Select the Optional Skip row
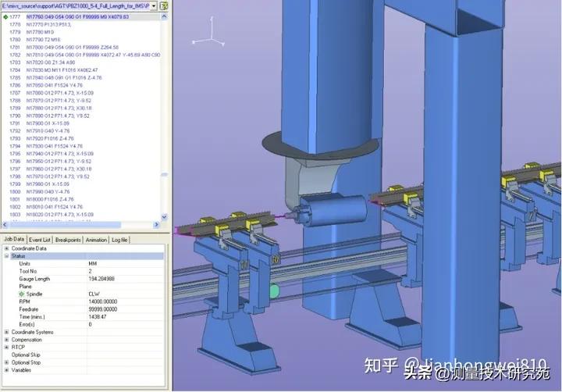 [x=26, y=355]
